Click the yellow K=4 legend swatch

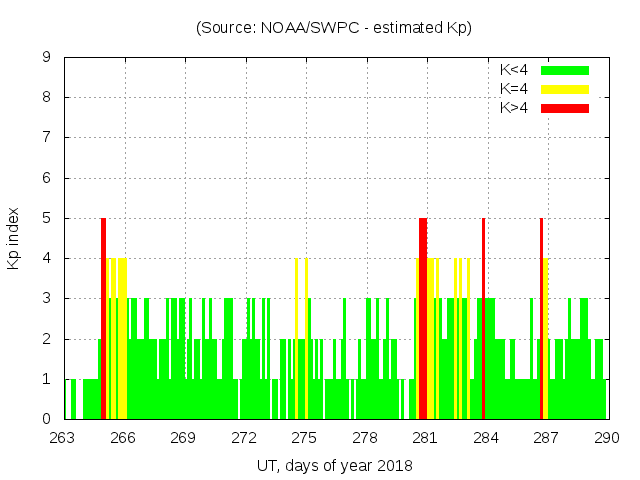(564, 89)
